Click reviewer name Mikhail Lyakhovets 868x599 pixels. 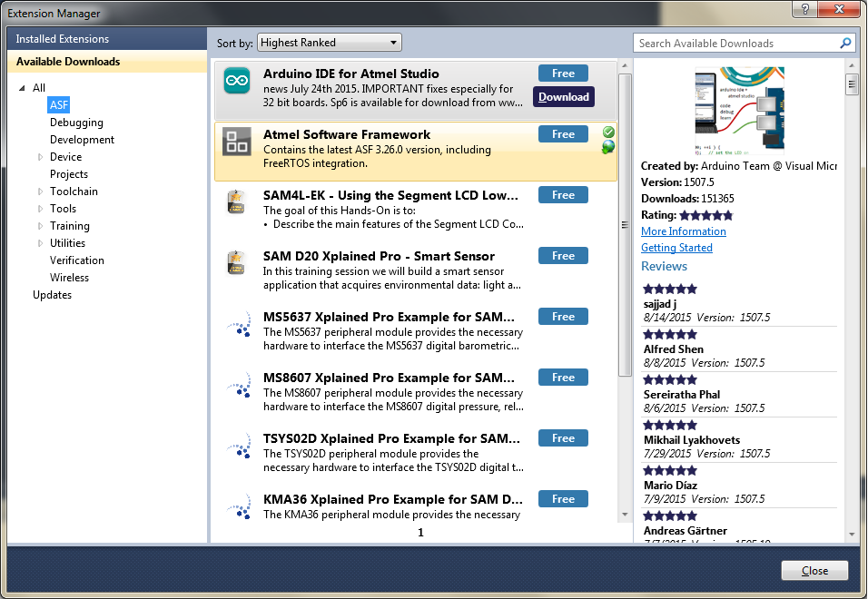coord(692,439)
